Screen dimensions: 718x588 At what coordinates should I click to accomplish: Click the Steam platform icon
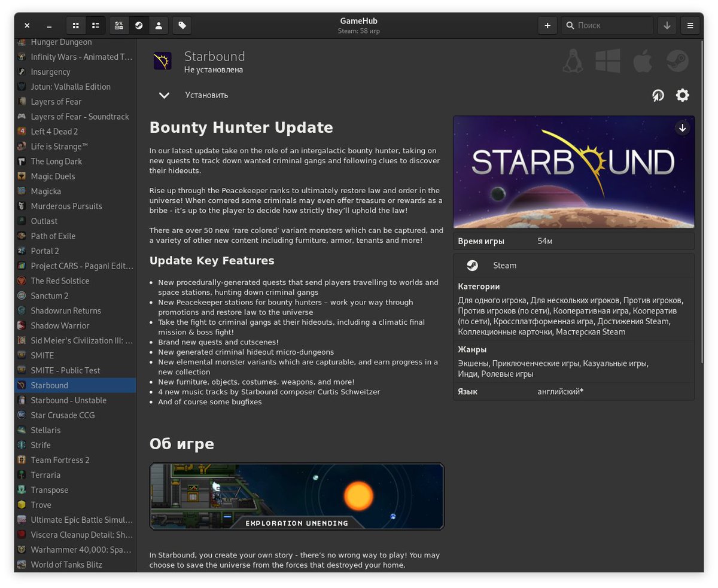pyautogui.click(x=677, y=61)
